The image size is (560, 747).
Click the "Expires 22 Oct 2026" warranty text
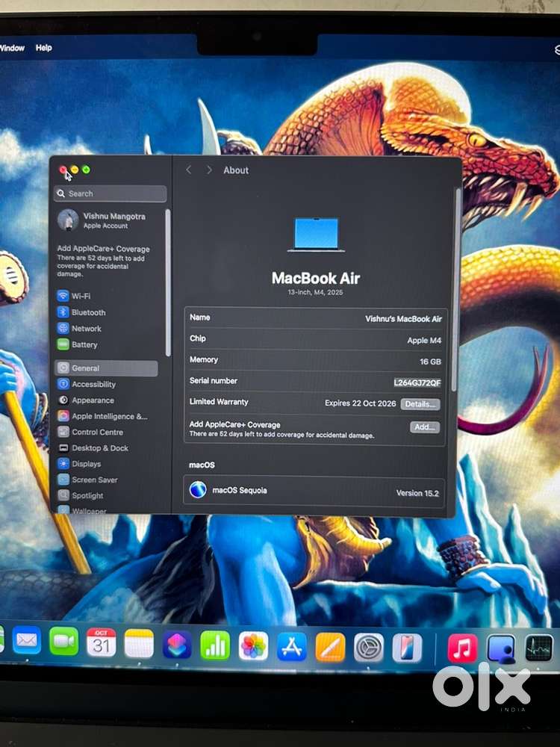pos(361,403)
